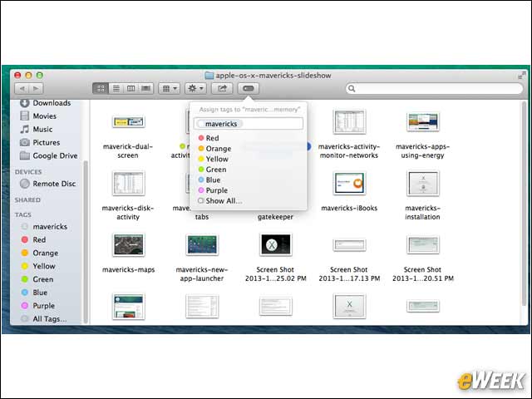
Task: Select the maverick-dual-screen file thumbnail
Action: point(128,121)
